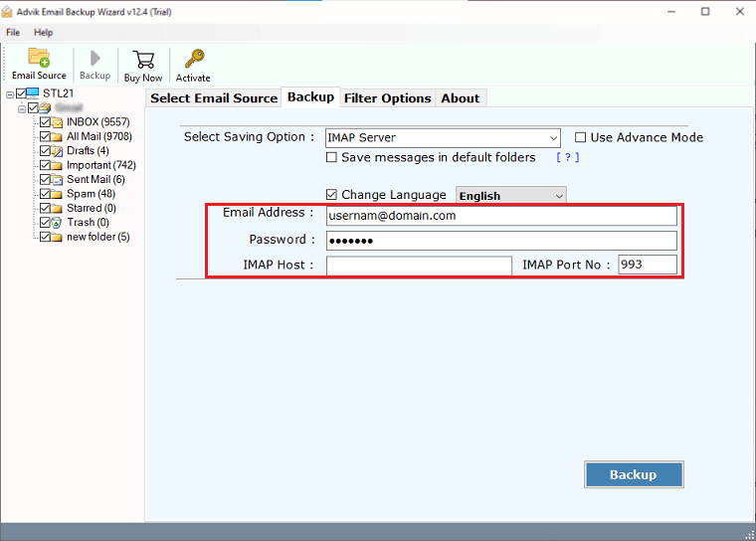The width and height of the screenshot is (756, 541).
Task: Switch to the About tab
Action: tap(461, 98)
